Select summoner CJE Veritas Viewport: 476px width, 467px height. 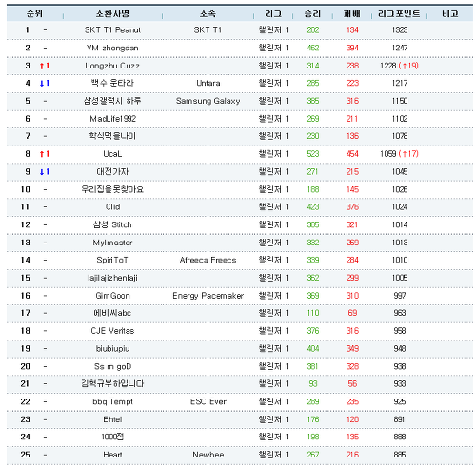(112, 331)
